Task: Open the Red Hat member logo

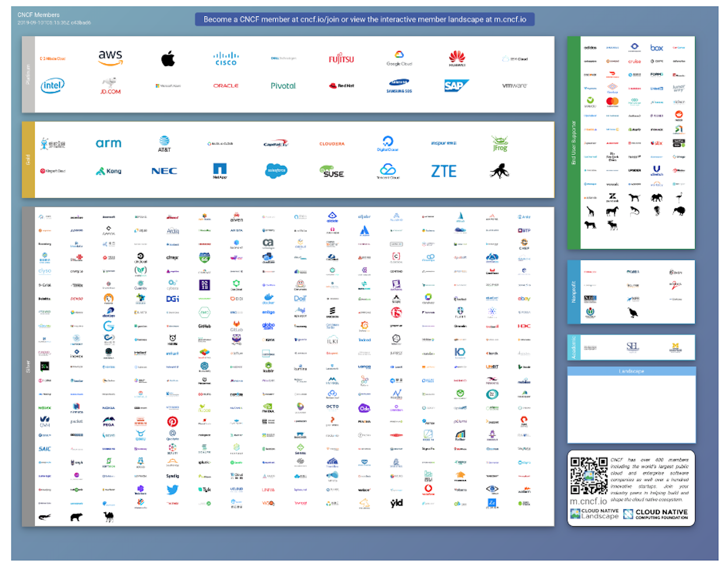Action: click(341, 86)
